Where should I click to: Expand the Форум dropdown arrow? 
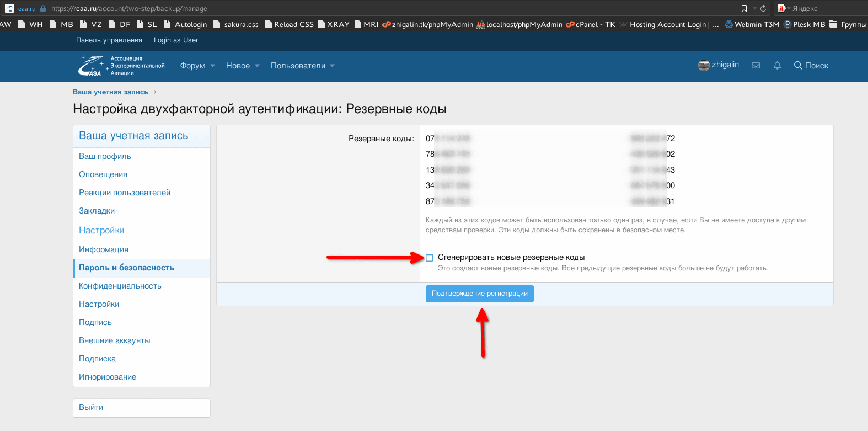(213, 66)
